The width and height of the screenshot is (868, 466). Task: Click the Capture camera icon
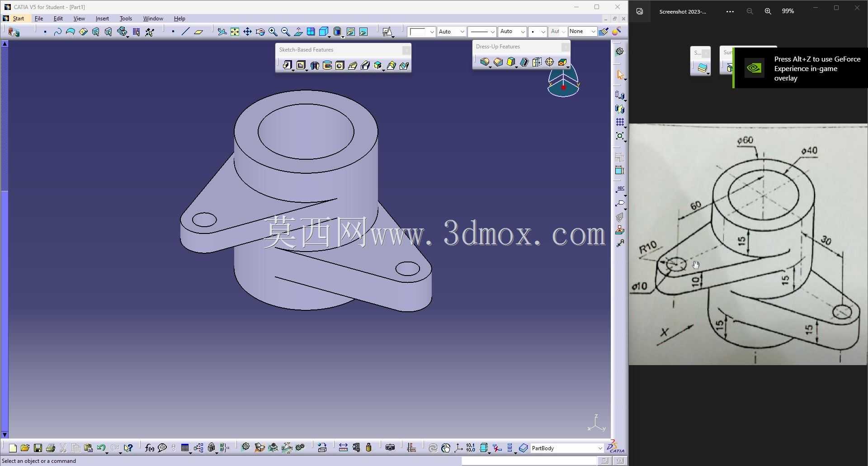click(390, 448)
